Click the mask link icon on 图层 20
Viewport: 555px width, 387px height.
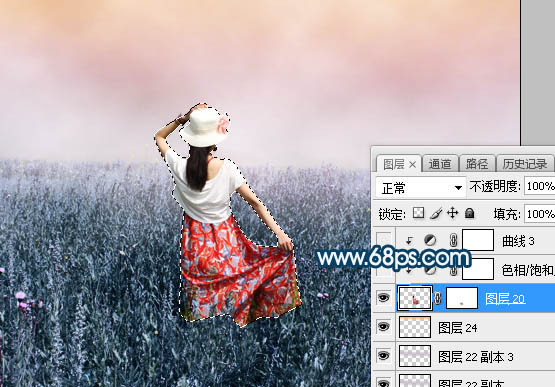[438, 298]
